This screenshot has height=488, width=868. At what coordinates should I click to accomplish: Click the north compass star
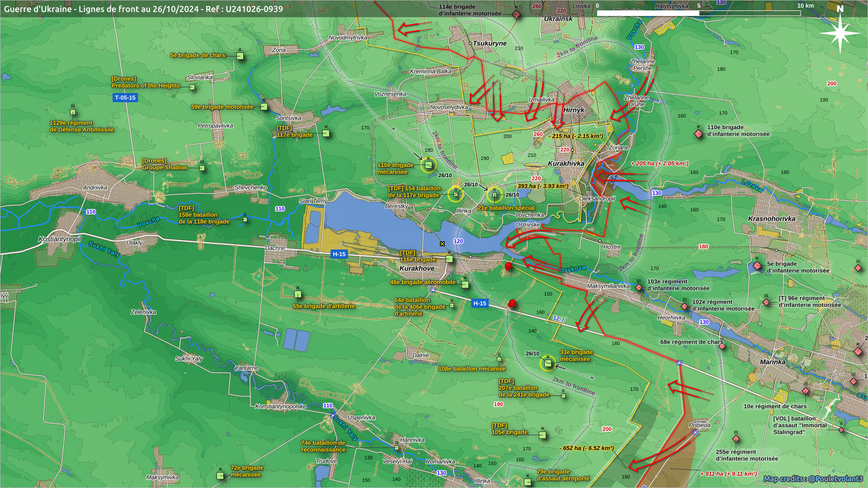point(840,33)
